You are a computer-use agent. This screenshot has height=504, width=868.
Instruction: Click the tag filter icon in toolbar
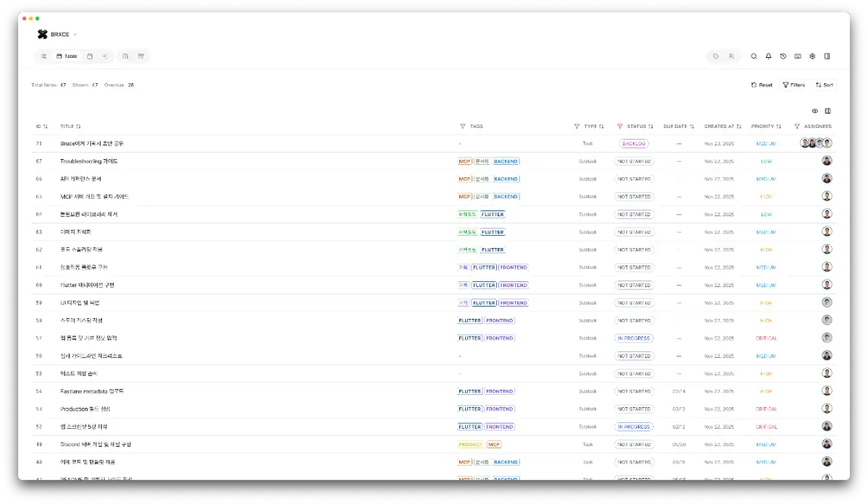715,56
